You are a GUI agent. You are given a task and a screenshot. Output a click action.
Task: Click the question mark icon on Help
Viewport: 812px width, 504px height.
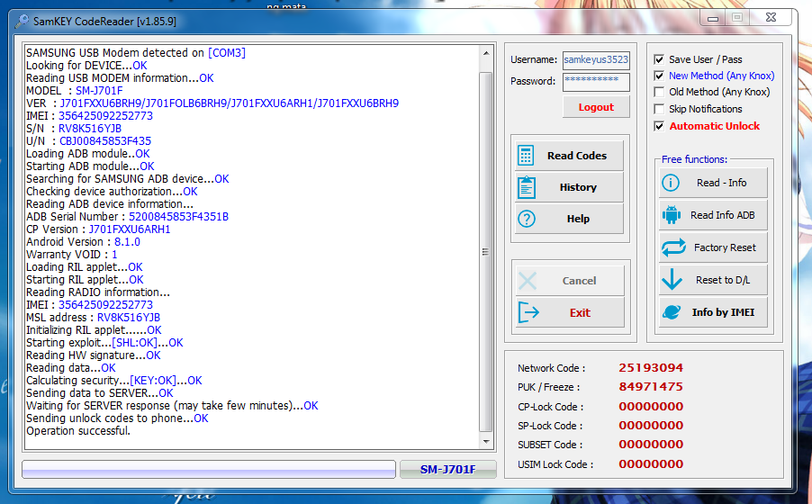click(x=527, y=219)
